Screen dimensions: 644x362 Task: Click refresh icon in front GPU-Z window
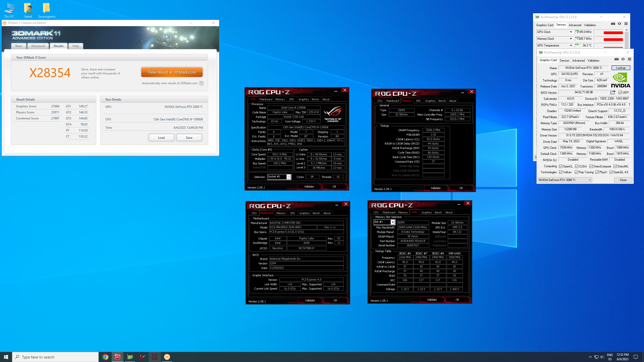click(x=623, y=59)
